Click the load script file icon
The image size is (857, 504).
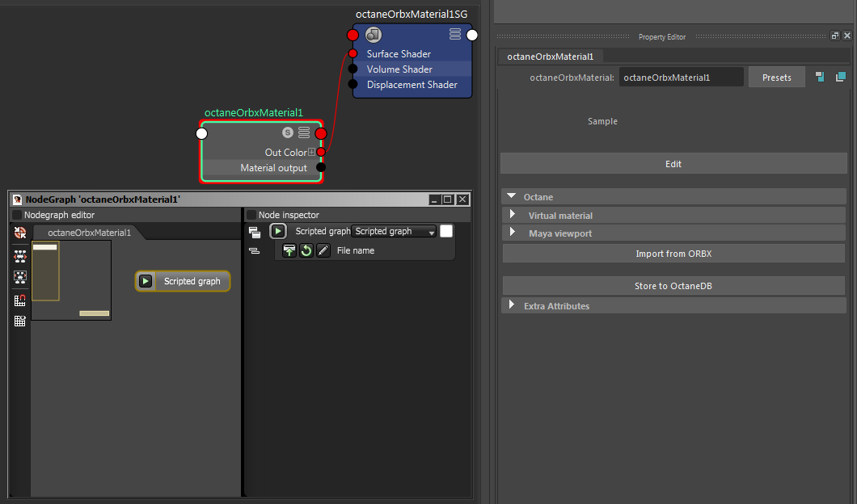tap(289, 250)
